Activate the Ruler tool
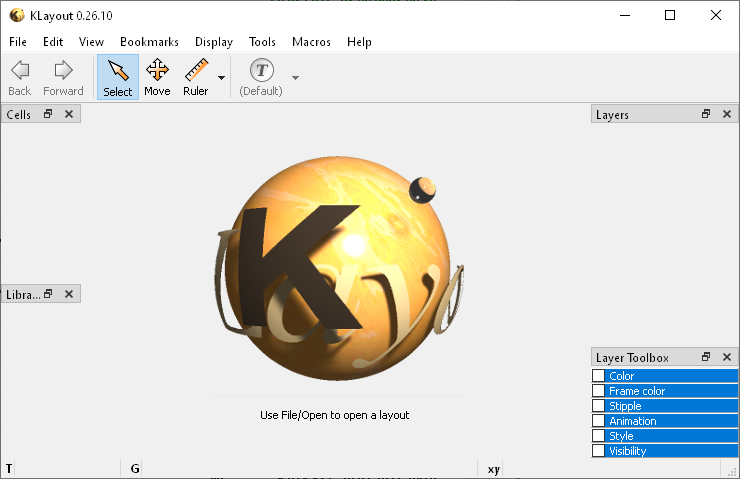 196,77
